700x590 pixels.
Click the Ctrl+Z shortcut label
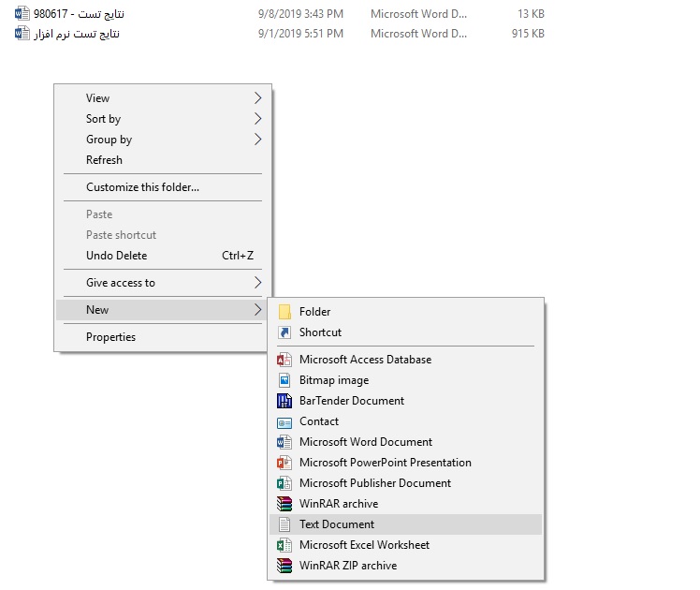(238, 255)
